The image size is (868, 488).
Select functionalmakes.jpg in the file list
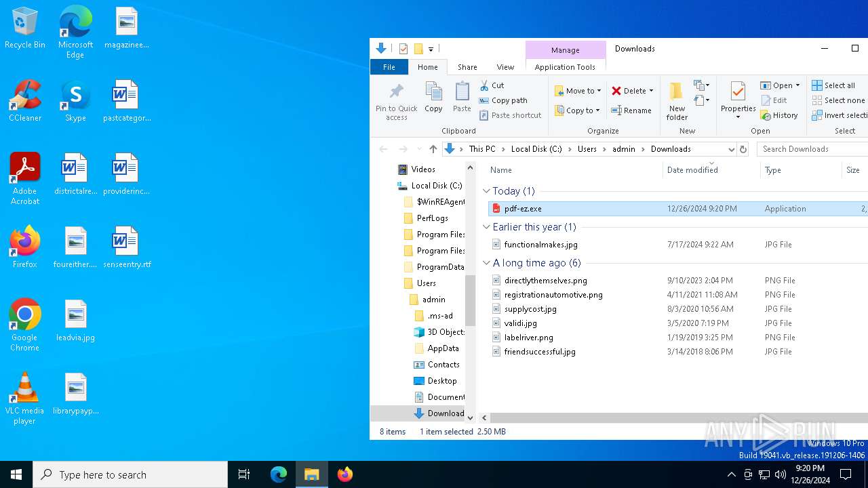540,245
